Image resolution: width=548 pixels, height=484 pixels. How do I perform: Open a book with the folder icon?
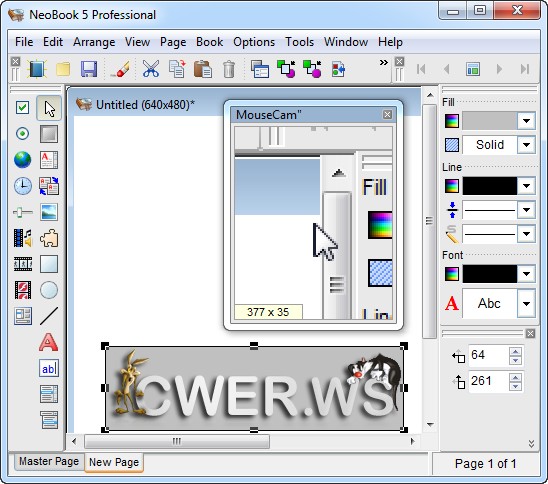[x=63, y=69]
